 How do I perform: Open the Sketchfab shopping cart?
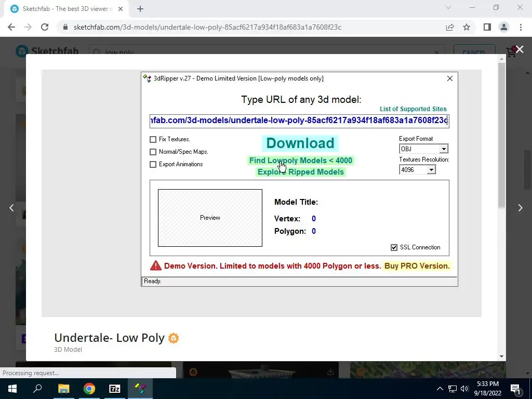511,52
